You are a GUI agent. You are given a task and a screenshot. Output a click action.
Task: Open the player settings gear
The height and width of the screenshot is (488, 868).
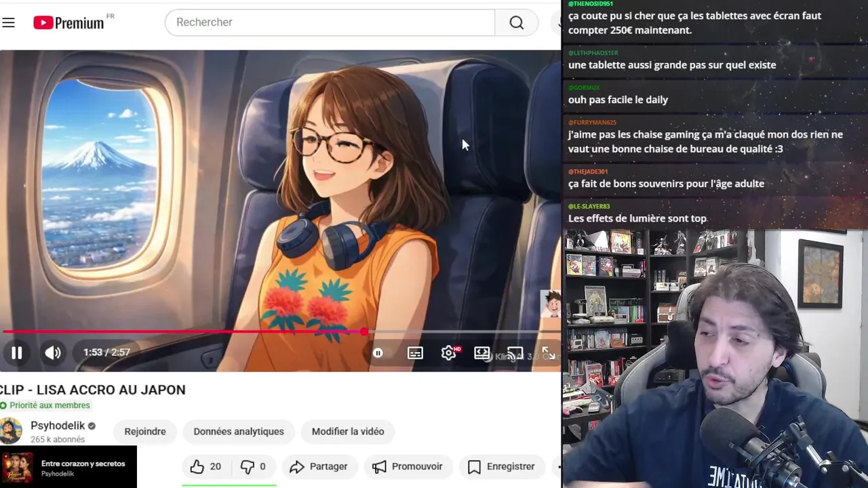tap(448, 352)
